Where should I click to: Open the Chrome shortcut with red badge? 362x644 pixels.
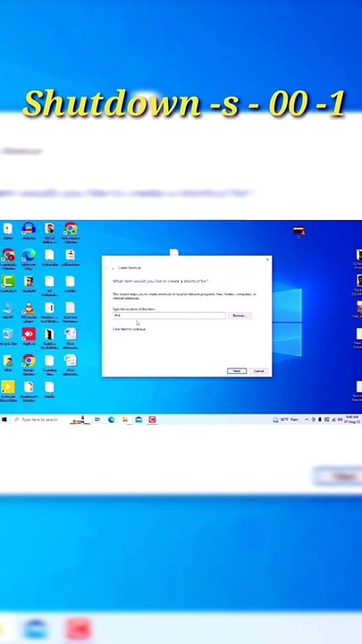pyautogui.click(x=8, y=258)
